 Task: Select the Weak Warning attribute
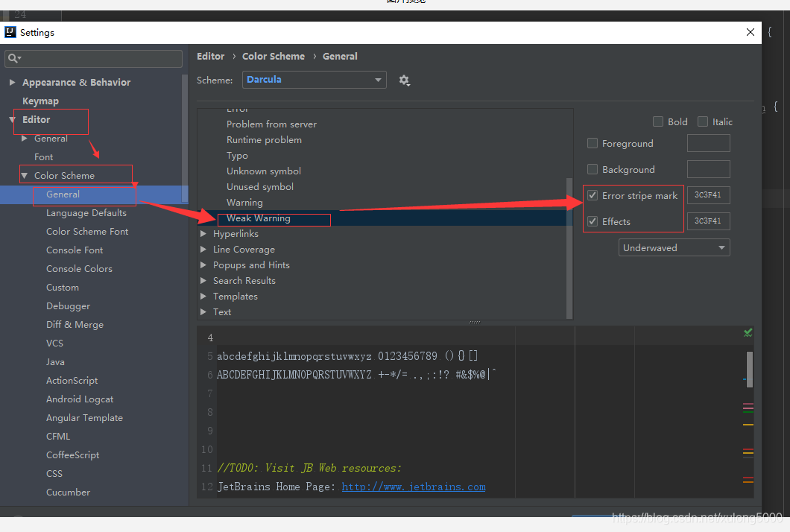(x=259, y=218)
